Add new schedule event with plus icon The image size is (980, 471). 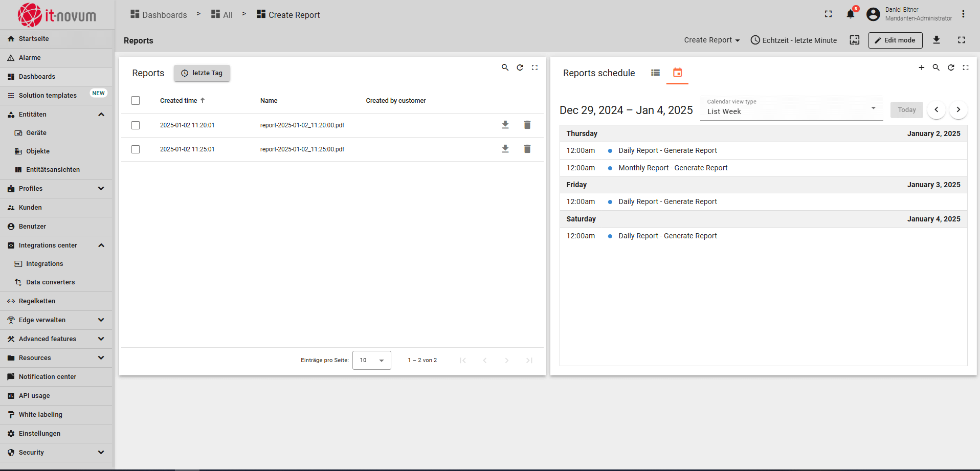921,68
